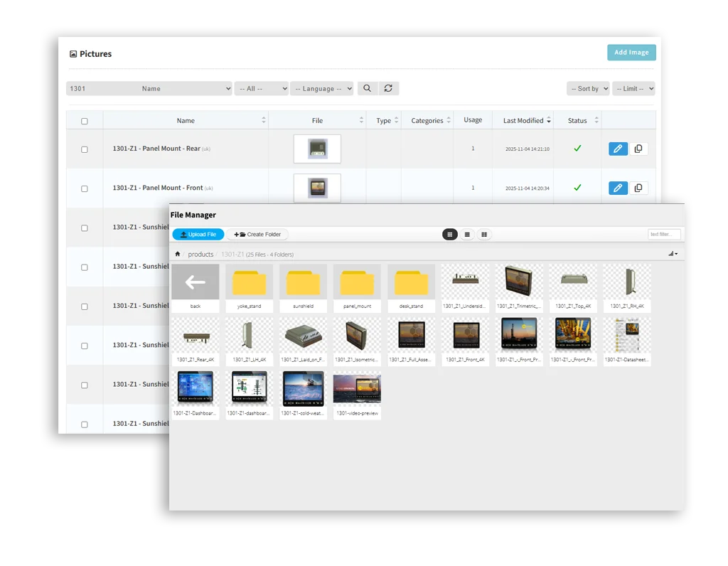Screen dimensions: 728x566
Task: Go up a folder using the back tile
Action: (x=195, y=282)
